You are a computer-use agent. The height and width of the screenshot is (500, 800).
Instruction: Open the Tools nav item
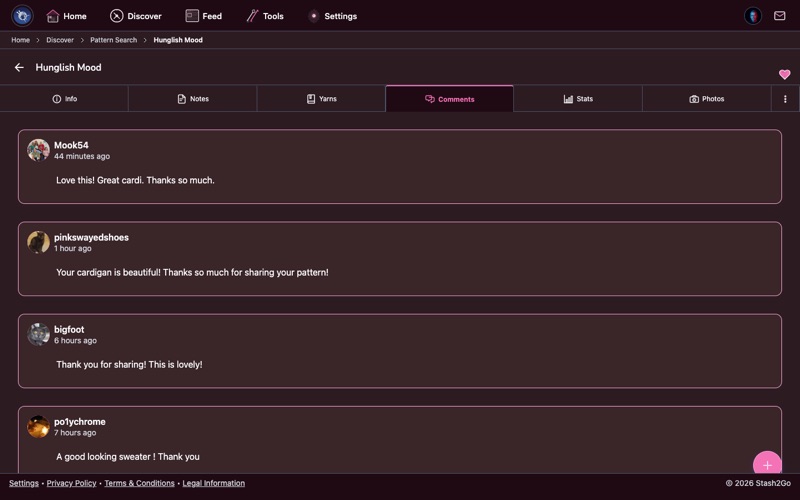265,16
